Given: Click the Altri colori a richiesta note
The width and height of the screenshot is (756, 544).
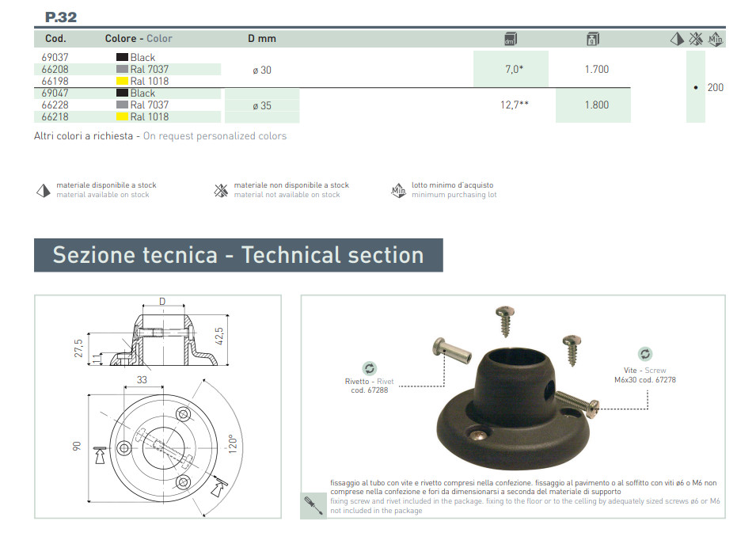Looking at the screenshot, I should [x=160, y=136].
